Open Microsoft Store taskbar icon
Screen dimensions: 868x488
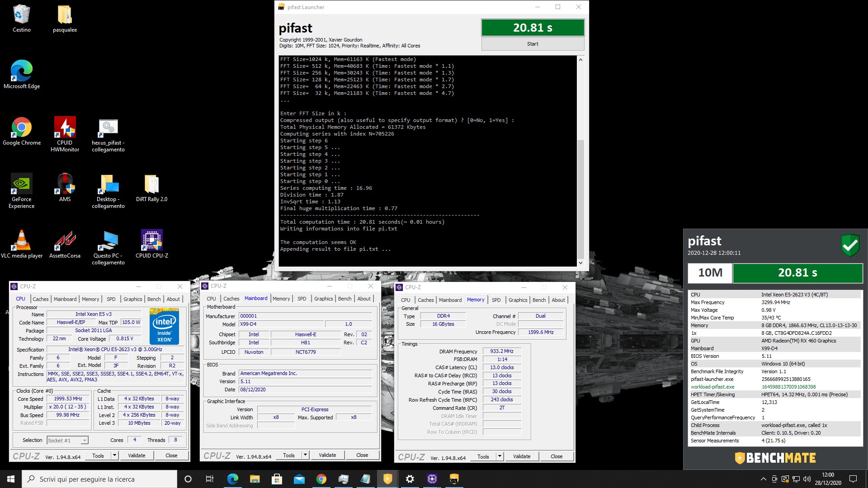click(277, 479)
